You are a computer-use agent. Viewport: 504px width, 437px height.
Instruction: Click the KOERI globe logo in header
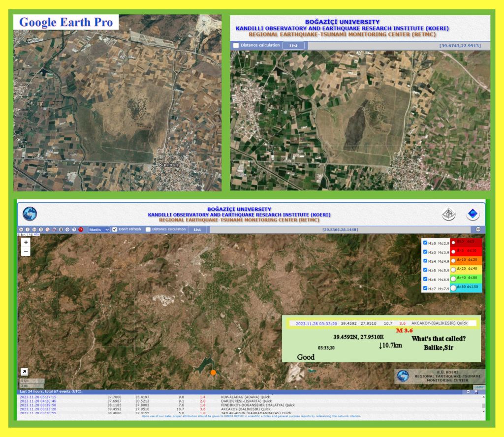click(x=30, y=214)
